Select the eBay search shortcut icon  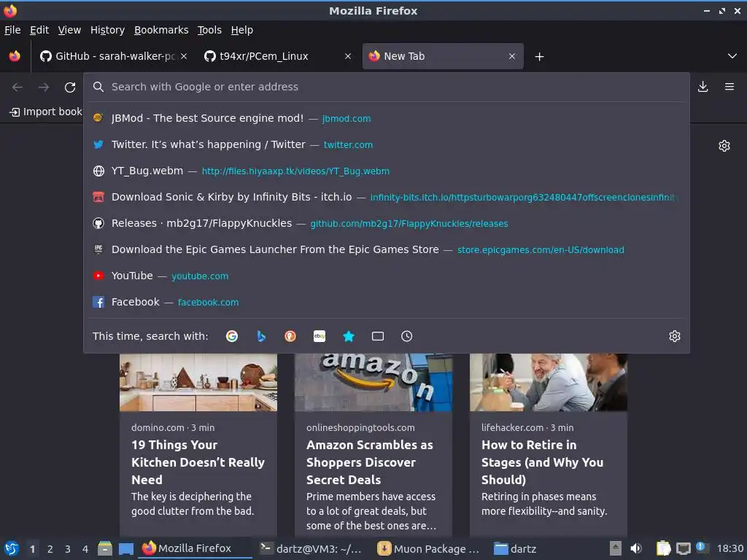320,336
